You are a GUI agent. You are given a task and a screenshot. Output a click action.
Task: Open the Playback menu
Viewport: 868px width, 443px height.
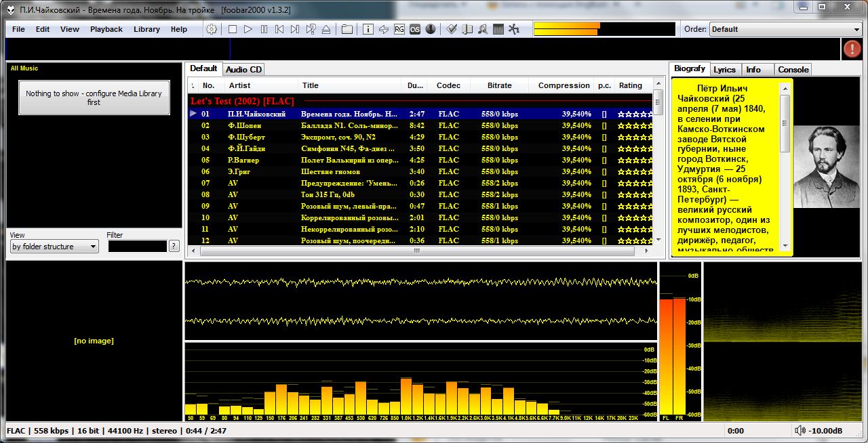point(106,29)
